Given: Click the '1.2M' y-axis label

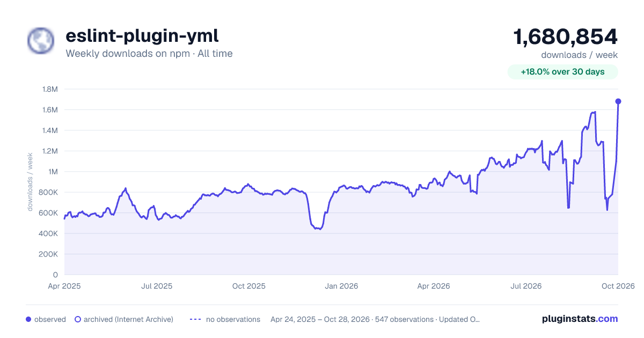Looking at the screenshot, I should pyautogui.click(x=49, y=151).
